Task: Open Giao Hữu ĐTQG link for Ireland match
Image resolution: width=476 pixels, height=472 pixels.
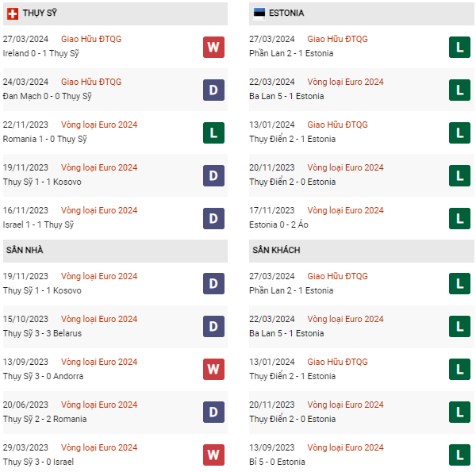Action: tap(91, 39)
